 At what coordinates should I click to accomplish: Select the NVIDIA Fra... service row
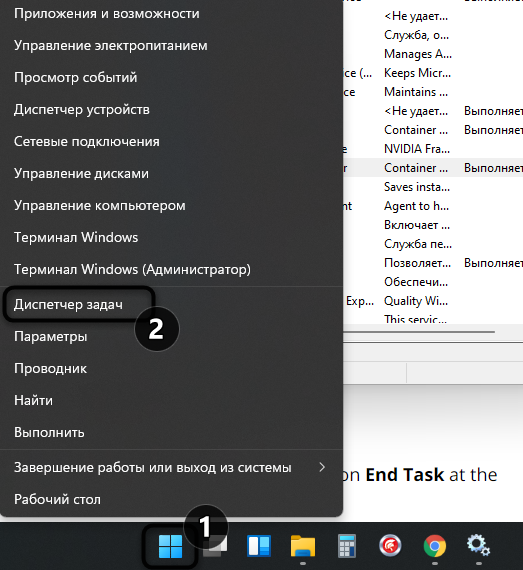[433, 149]
